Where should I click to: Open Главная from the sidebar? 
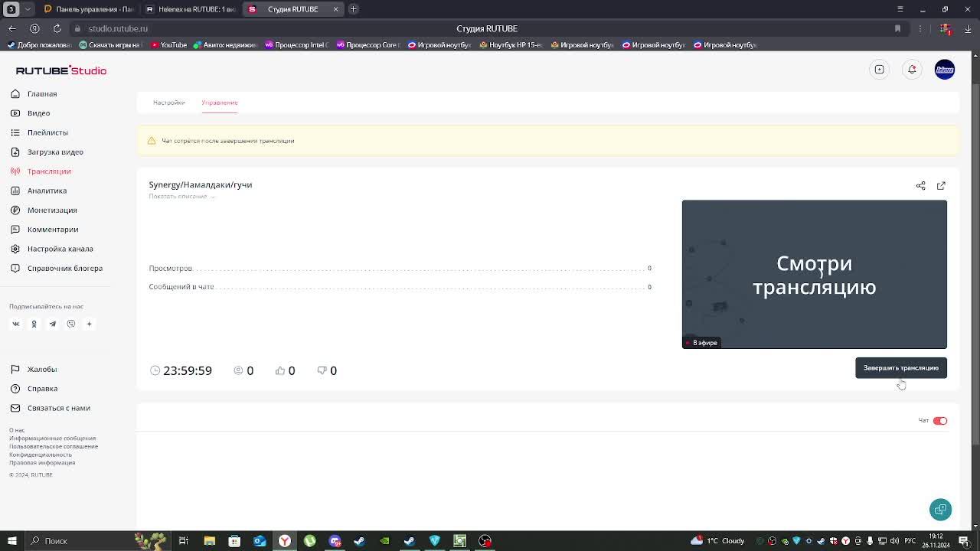click(x=42, y=93)
